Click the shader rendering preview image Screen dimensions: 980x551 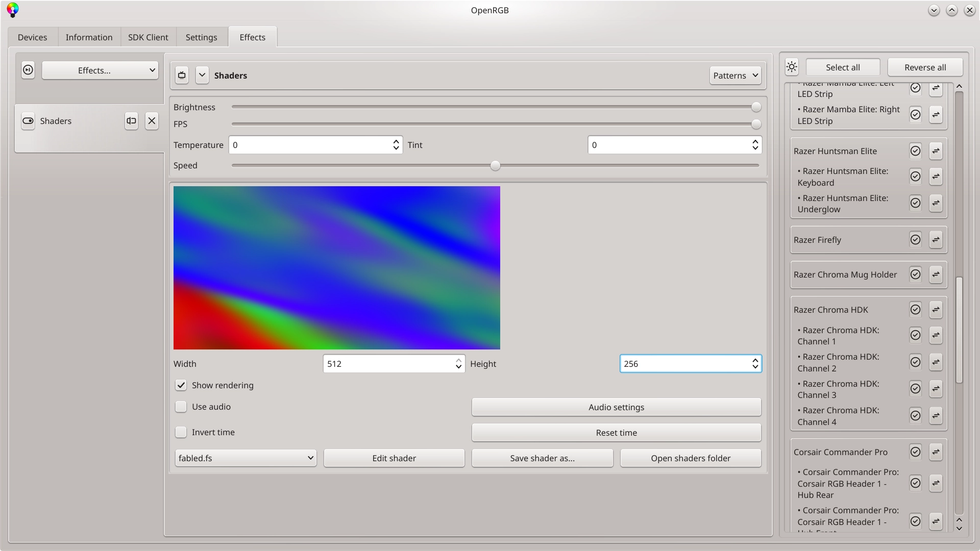tap(337, 268)
